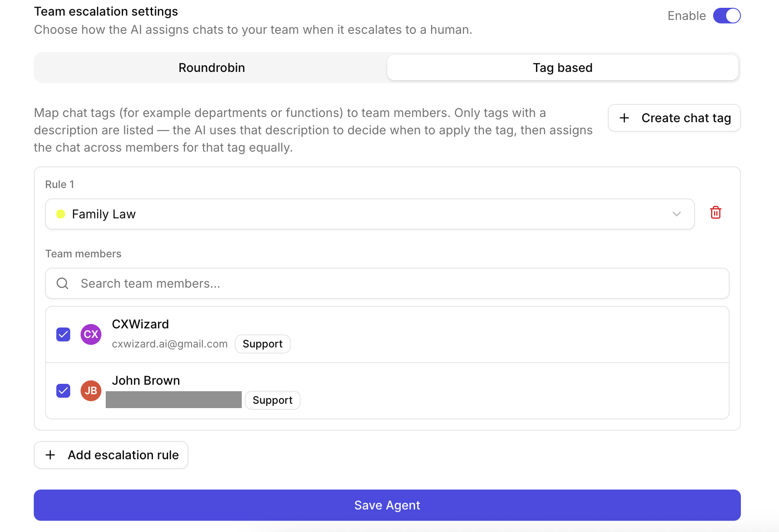
Task: Delete Rule 1 with the trash icon
Action: coord(715,213)
